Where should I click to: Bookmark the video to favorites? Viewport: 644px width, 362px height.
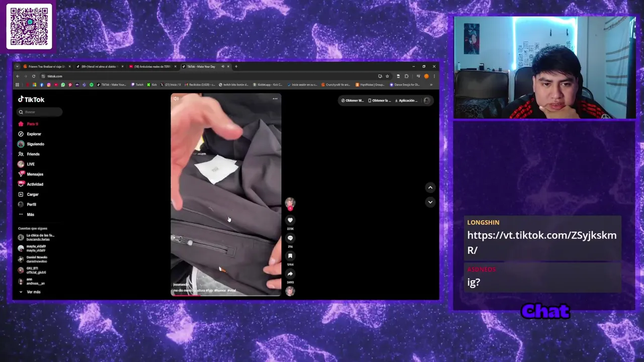[x=290, y=256]
